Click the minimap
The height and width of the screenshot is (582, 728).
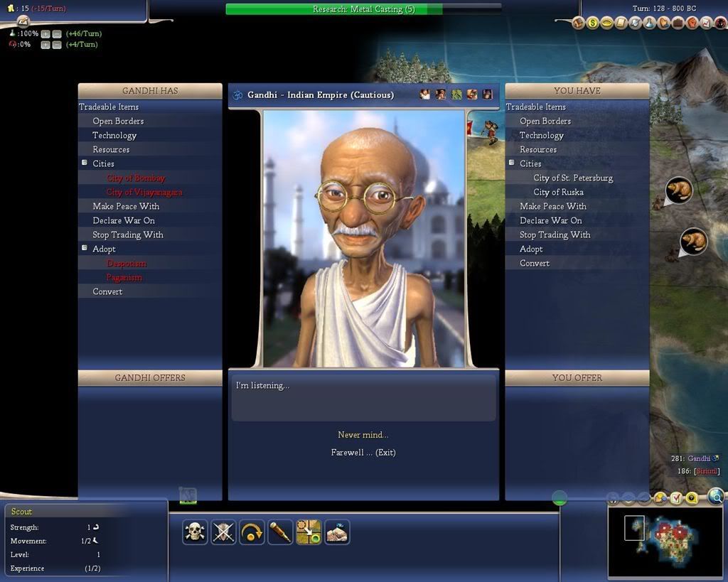(667, 541)
